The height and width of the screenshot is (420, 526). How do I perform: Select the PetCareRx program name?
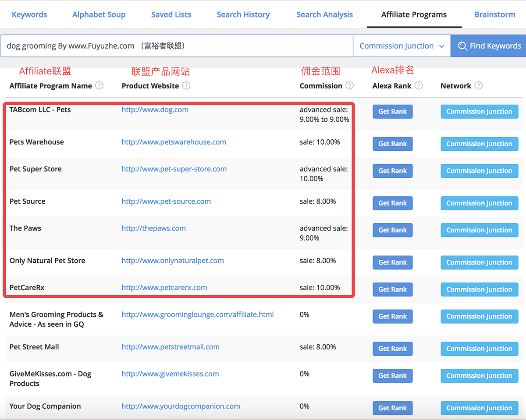point(27,288)
